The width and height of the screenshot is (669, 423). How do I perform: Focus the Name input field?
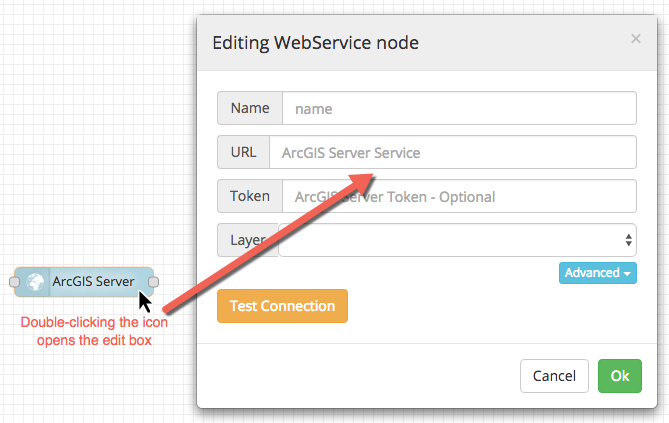(459, 108)
